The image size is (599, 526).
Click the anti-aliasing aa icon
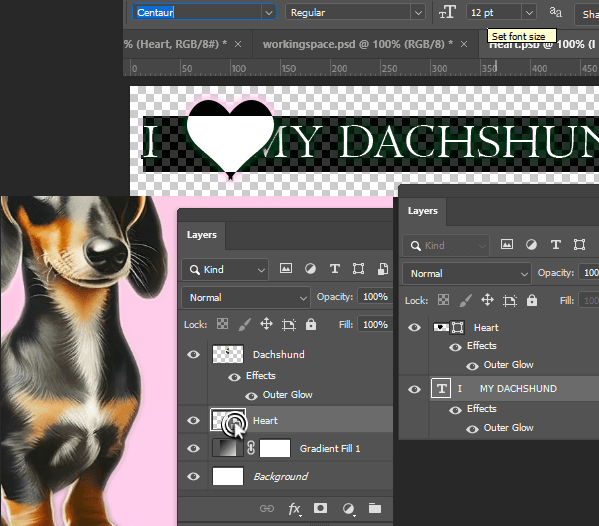[555, 12]
